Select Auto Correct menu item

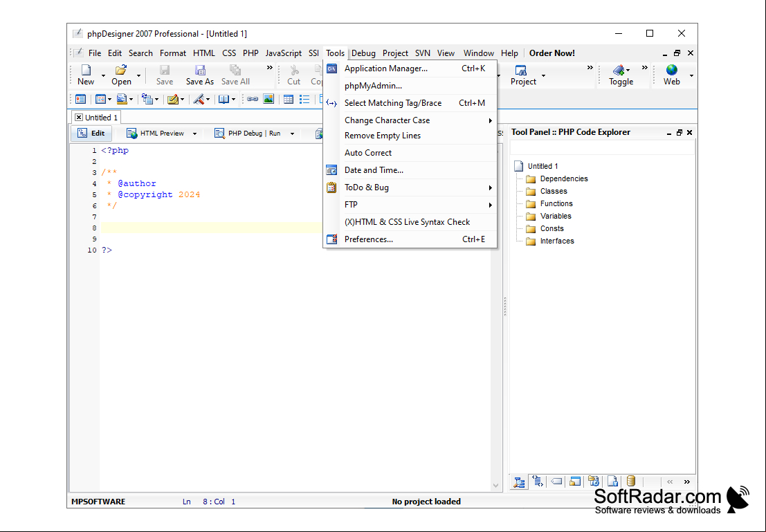pos(410,153)
